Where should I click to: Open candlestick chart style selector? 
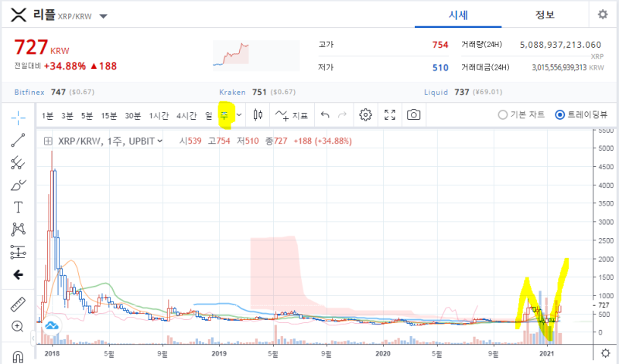click(x=258, y=114)
